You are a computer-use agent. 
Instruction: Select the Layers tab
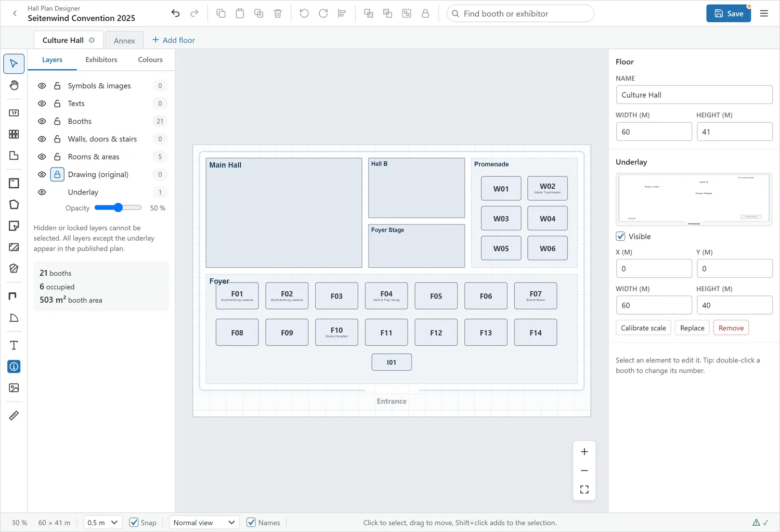pyautogui.click(x=52, y=60)
